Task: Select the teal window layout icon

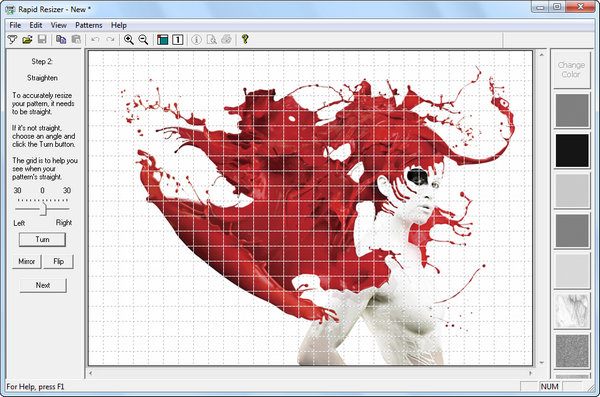Action: click(163, 39)
